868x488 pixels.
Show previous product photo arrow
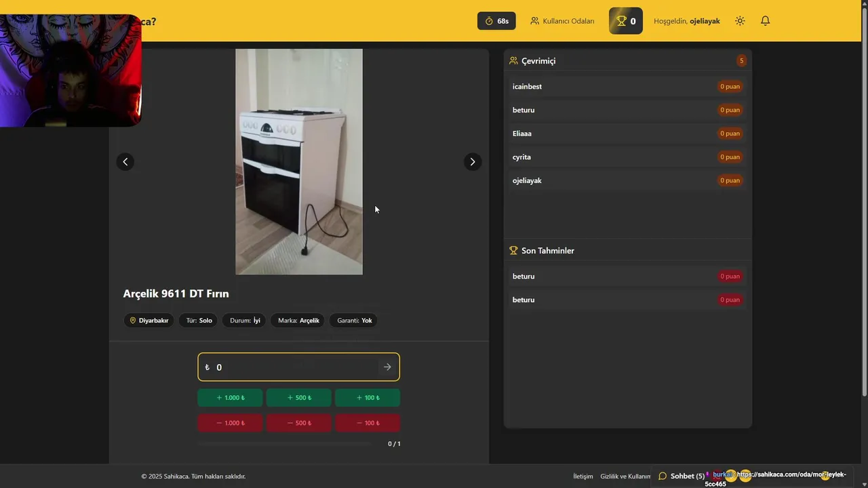(x=125, y=161)
